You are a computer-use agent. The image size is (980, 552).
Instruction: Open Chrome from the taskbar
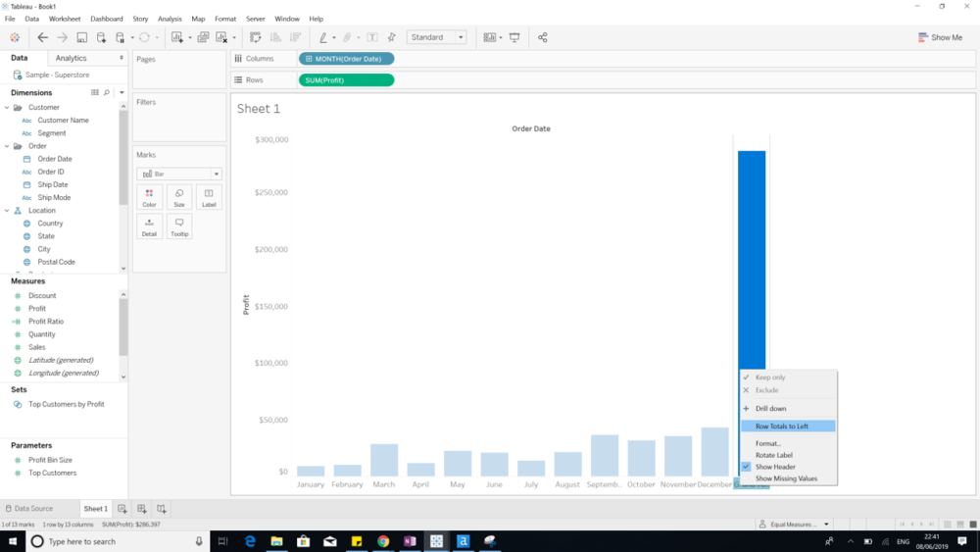pyautogui.click(x=383, y=541)
